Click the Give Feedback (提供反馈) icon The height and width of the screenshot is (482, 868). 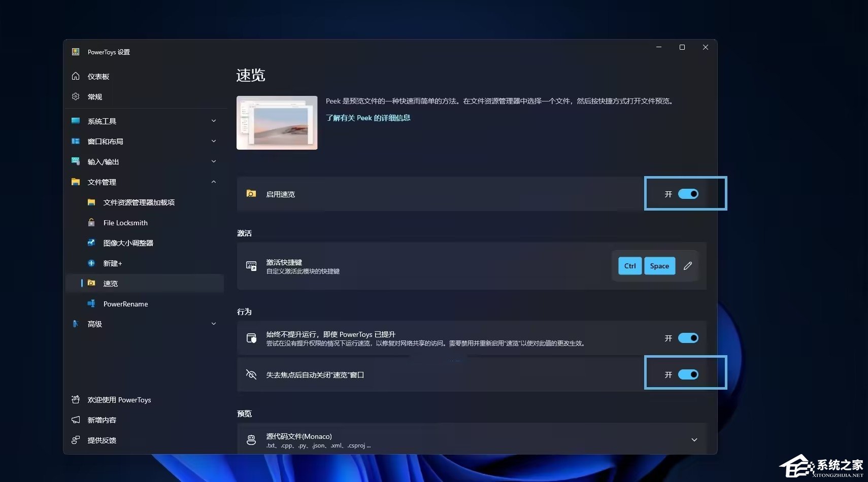[x=76, y=440]
